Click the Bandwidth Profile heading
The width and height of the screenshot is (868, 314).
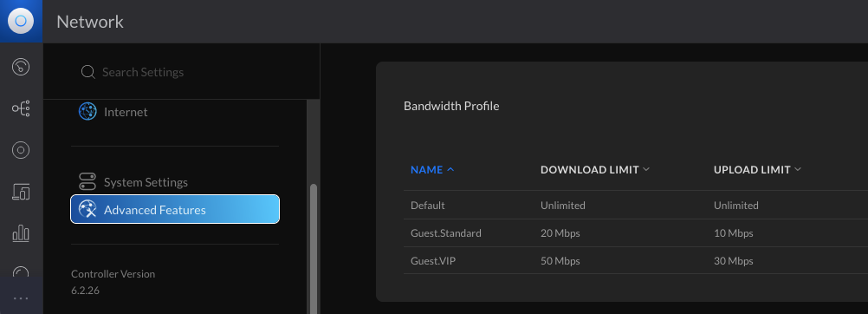point(451,106)
